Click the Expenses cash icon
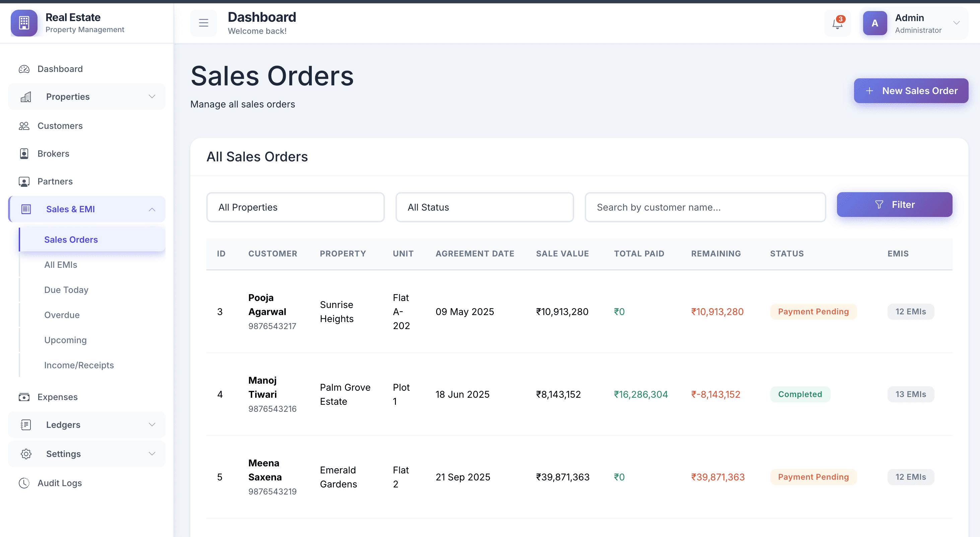980x537 pixels. (24, 397)
